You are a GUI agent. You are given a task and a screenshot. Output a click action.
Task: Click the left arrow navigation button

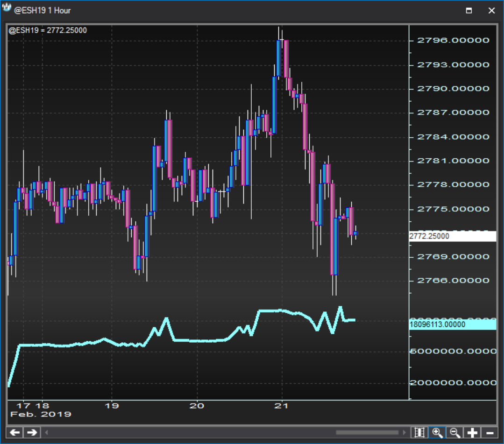pyautogui.click(x=14, y=432)
